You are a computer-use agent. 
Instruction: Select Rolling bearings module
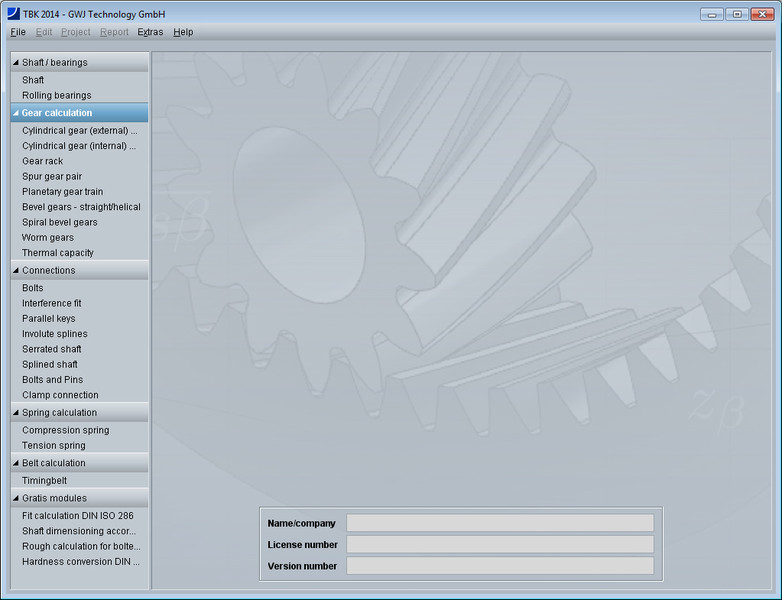point(56,96)
